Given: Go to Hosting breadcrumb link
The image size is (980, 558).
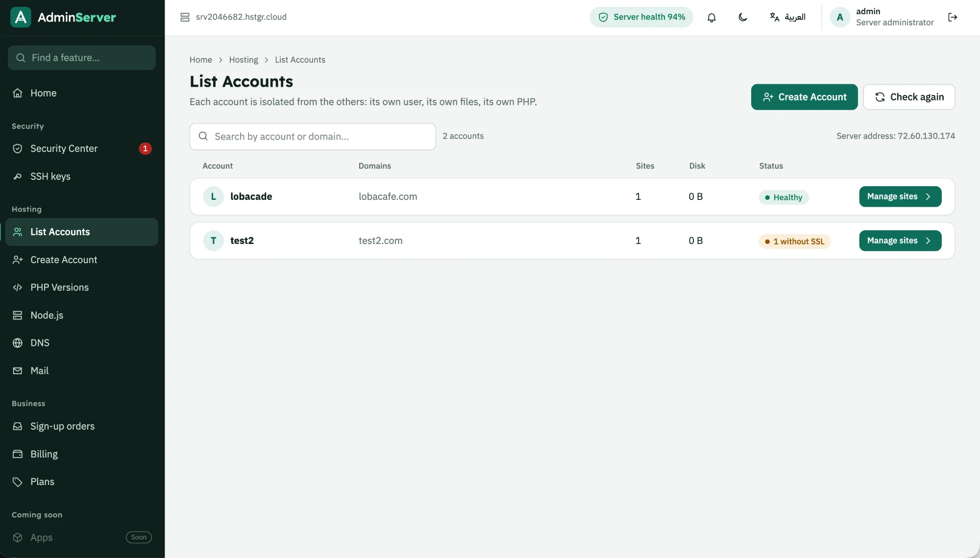Looking at the screenshot, I should pos(244,60).
